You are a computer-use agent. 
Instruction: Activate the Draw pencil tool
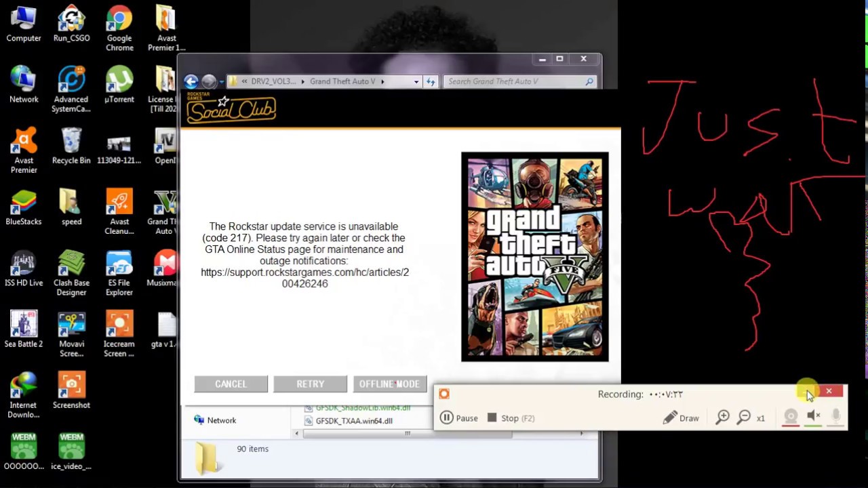[x=681, y=418]
